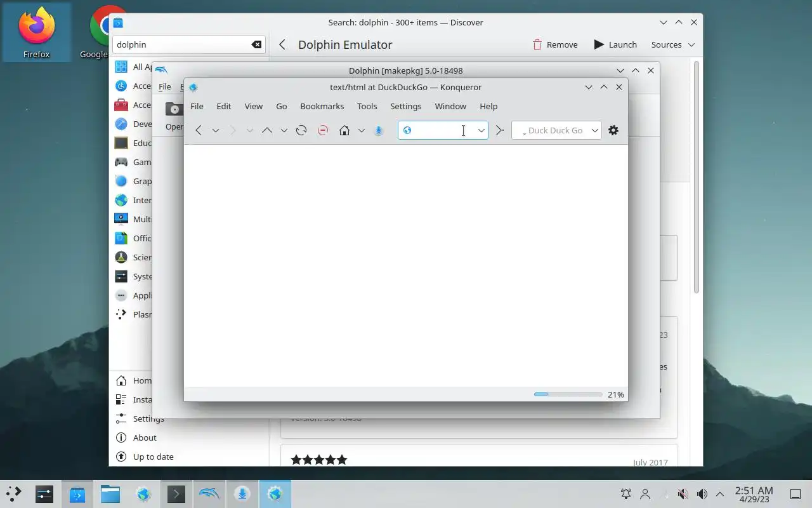Image resolution: width=812 pixels, height=508 pixels.
Task: Open the KDE application launcher
Action: pyautogui.click(x=13, y=494)
